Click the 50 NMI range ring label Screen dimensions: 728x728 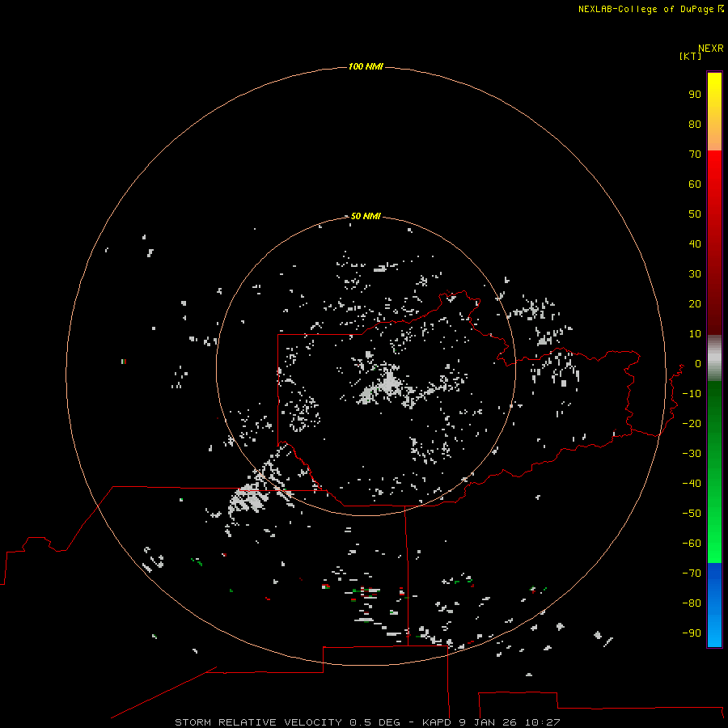click(x=366, y=216)
